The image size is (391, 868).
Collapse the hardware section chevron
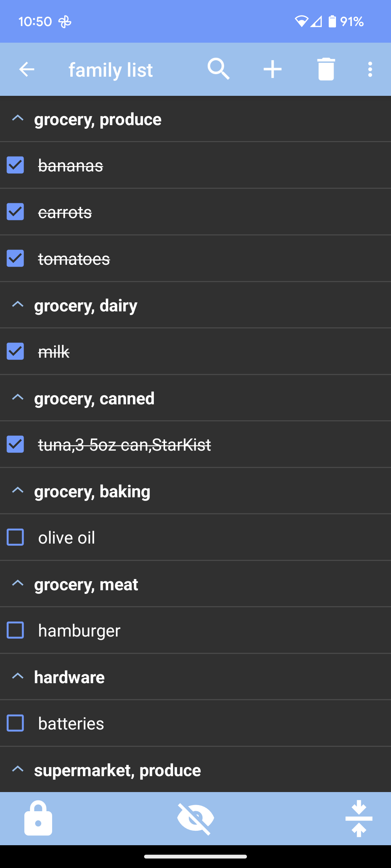(x=18, y=676)
